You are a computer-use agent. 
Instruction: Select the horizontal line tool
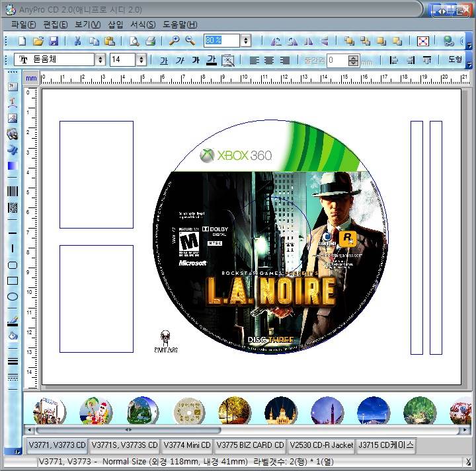pyautogui.click(x=13, y=233)
